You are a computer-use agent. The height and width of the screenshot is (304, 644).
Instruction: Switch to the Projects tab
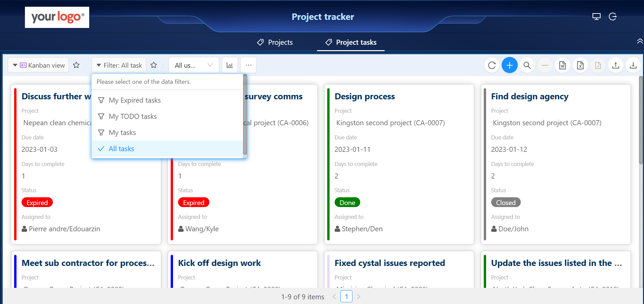click(x=275, y=42)
